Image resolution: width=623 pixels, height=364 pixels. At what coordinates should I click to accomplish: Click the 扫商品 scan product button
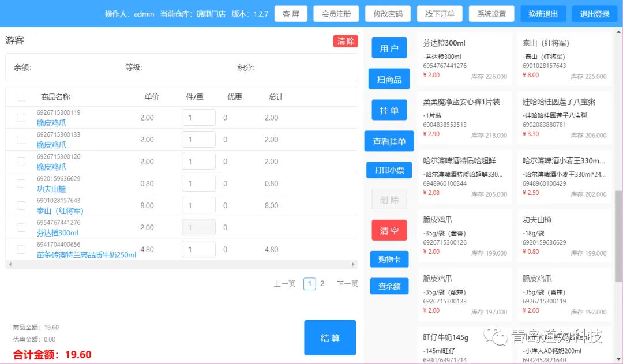point(389,79)
